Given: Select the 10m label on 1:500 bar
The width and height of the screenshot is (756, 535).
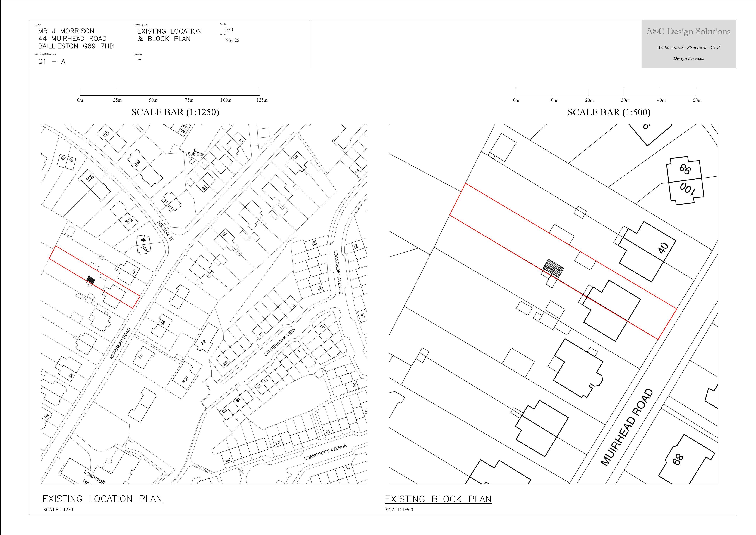Looking at the screenshot, I should [553, 100].
